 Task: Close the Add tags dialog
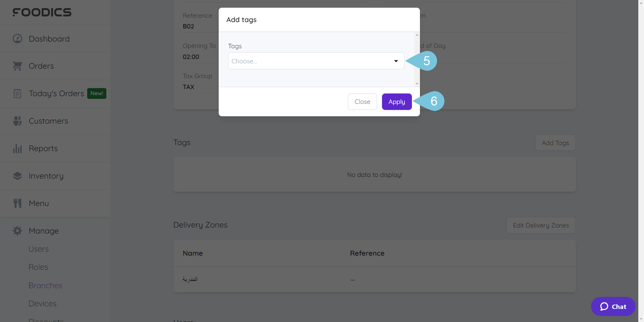click(362, 102)
